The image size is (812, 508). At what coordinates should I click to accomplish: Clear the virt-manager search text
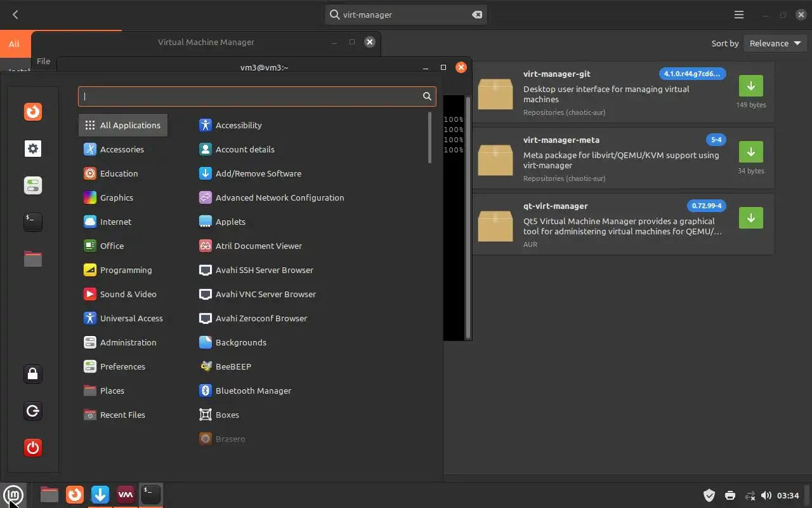click(476, 15)
